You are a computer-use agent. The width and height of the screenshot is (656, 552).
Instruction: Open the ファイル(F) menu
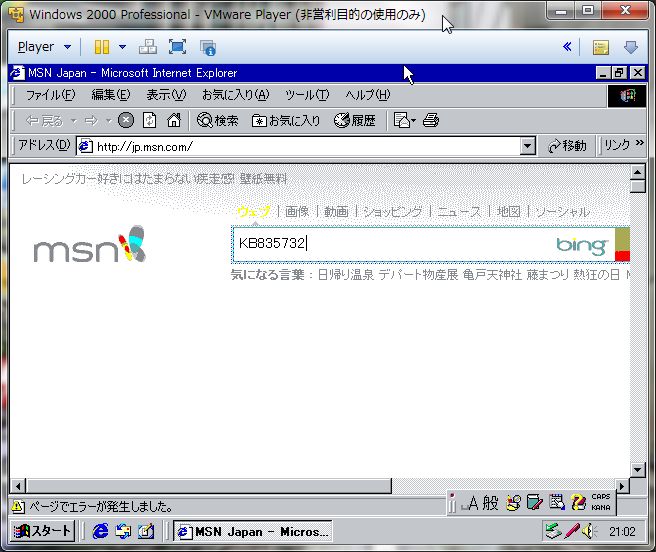(51, 95)
